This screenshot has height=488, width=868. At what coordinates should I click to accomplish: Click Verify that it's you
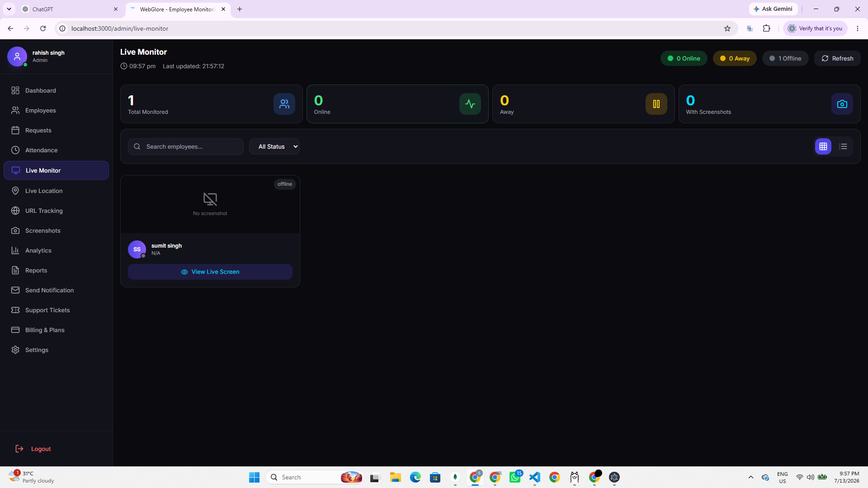(x=816, y=28)
